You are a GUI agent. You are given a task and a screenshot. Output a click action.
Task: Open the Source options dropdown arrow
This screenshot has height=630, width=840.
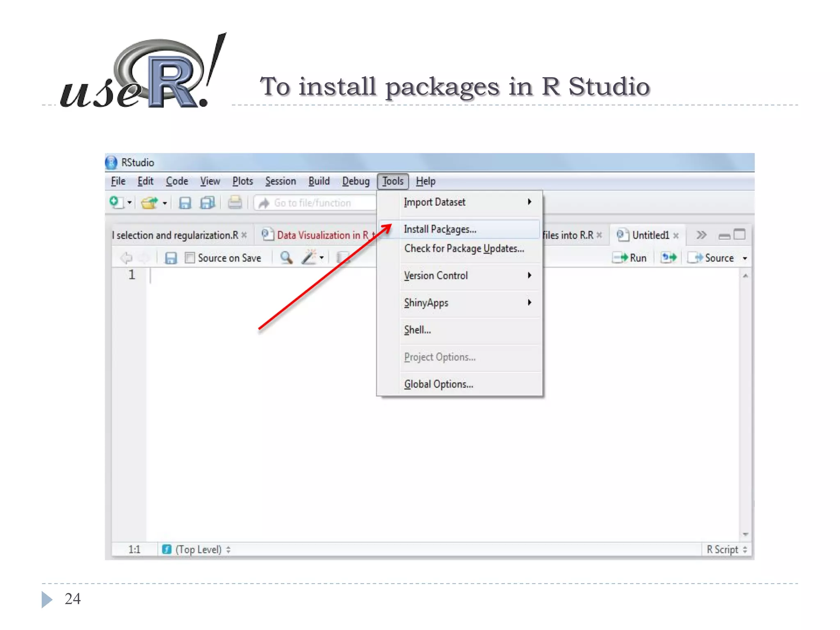coord(745,258)
